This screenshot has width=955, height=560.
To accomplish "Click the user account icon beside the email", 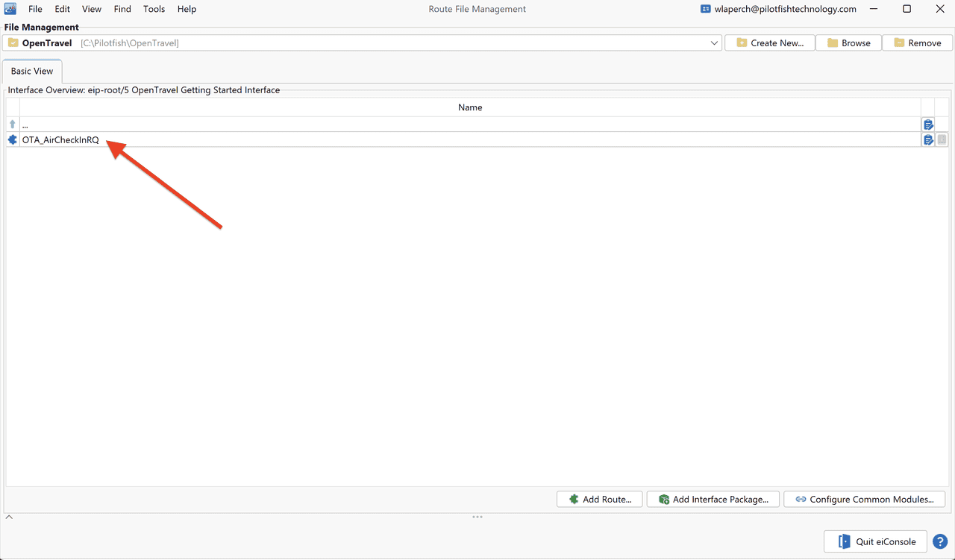I will click(x=705, y=9).
